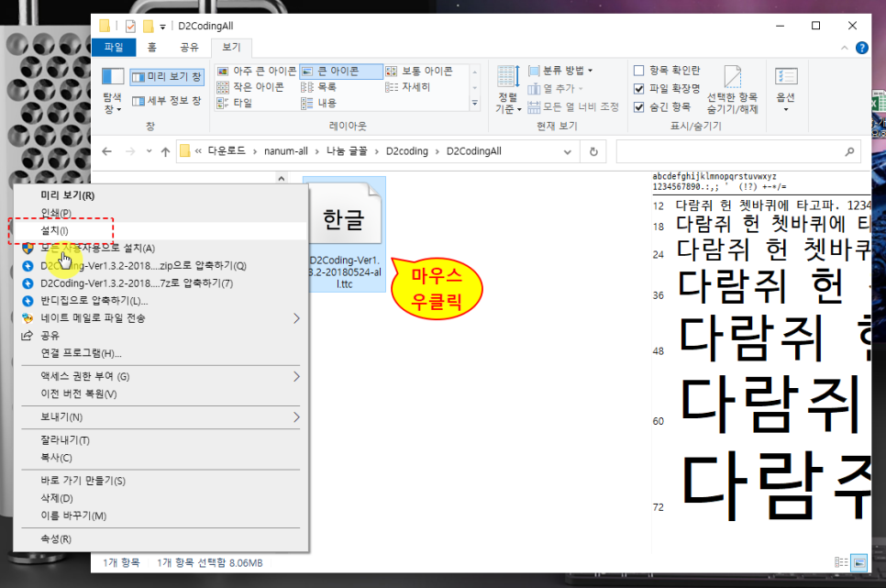Click the Help question mark icon
886x588 pixels.
coord(862,48)
